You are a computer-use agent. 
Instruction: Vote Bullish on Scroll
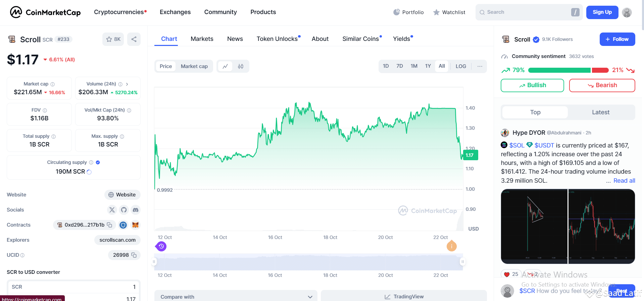(x=532, y=85)
